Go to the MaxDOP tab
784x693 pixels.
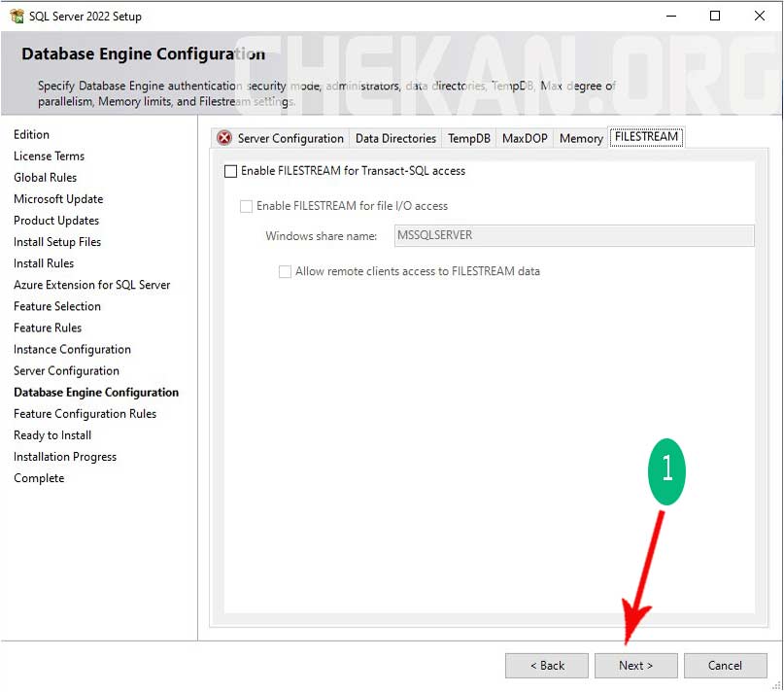click(x=525, y=138)
